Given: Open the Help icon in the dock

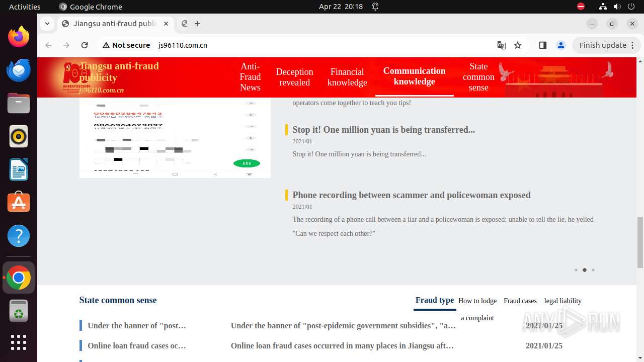Looking at the screenshot, I should (19, 236).
